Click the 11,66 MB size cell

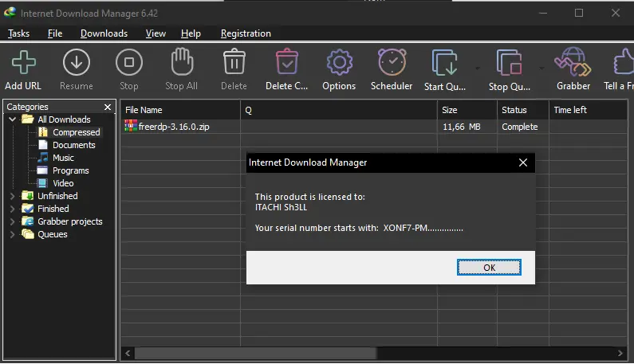point(462,127)
